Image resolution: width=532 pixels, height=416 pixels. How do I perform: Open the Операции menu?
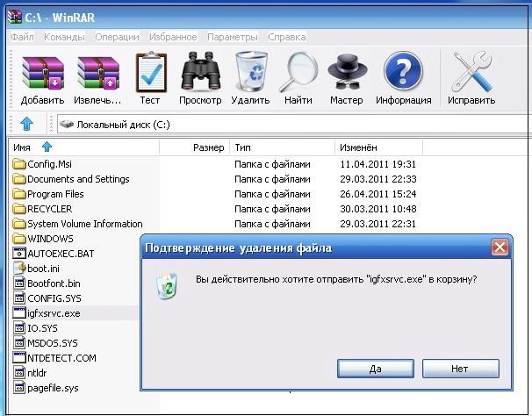(117, 37)
